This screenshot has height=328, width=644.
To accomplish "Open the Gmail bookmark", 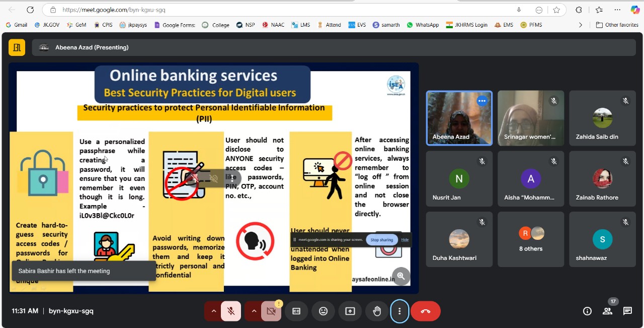I will 16,25.
